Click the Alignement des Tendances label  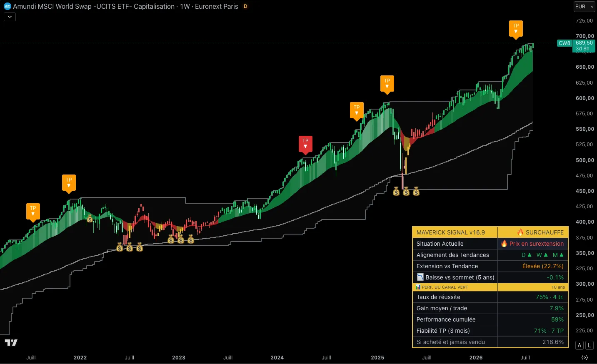(x=452, y=255)
